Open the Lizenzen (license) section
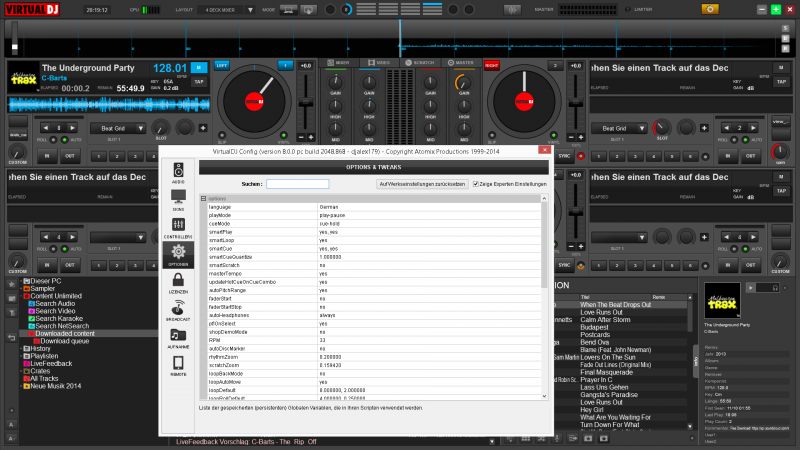Image resolution: width=800 pixels, height=450 pixels. click(178, 284)
